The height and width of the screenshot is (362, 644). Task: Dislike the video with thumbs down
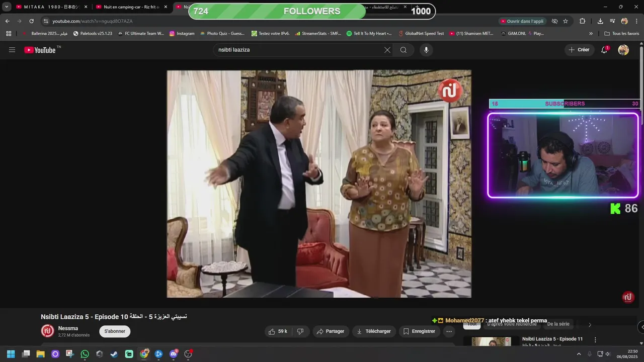(300, 331)
